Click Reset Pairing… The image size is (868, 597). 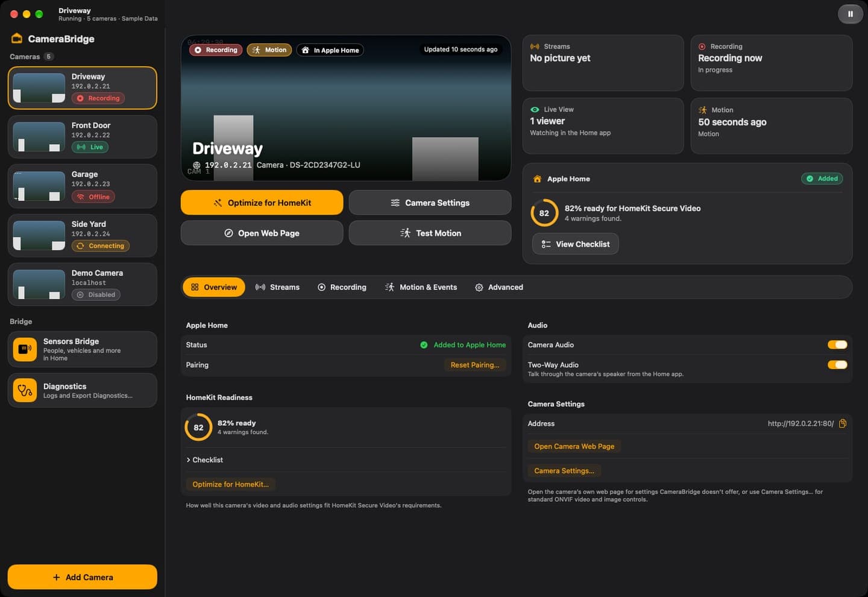475,365
